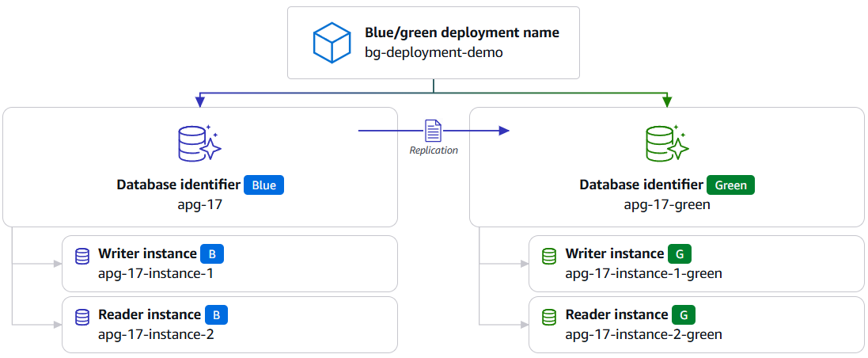Select apg-17-instance-1 writer instance
This screenshot has height=358, width=868.
pos(156,274)
